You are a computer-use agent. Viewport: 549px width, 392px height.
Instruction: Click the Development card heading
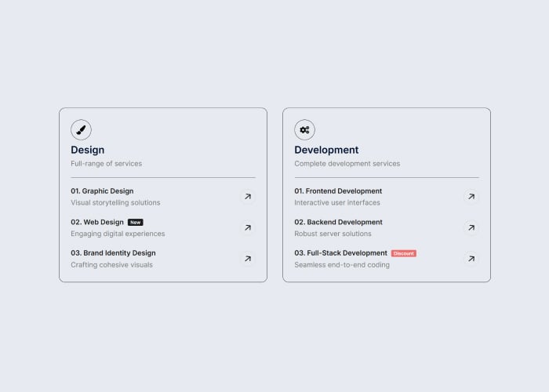[x=326, y=151]
